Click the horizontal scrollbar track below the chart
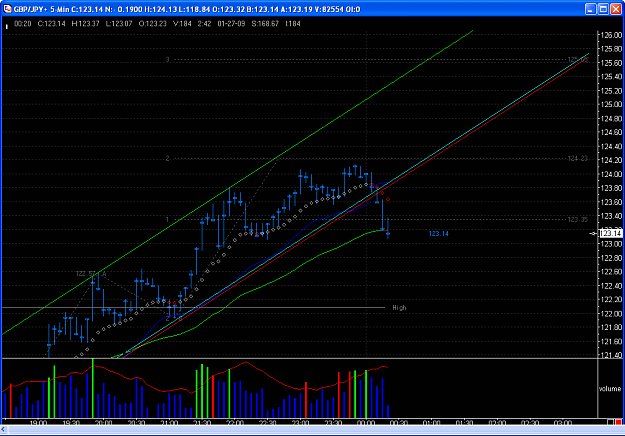625x436 pixels. pos(315,430)
